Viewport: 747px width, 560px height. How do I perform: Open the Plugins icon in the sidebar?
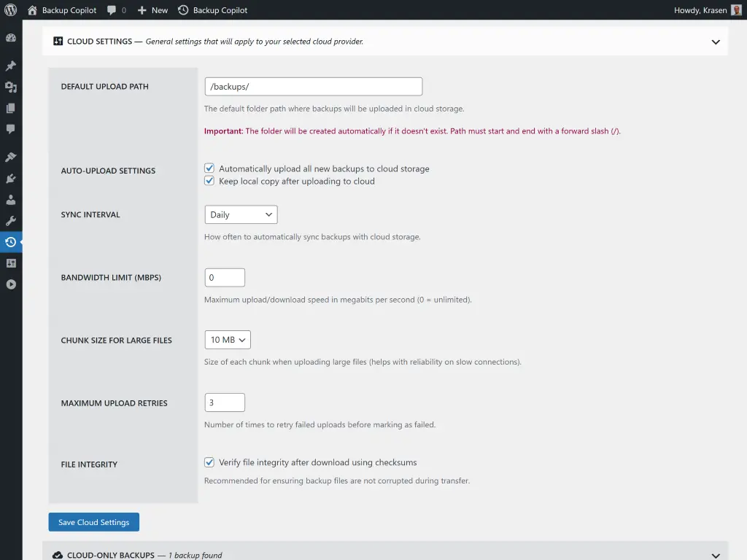coord(11,178)
